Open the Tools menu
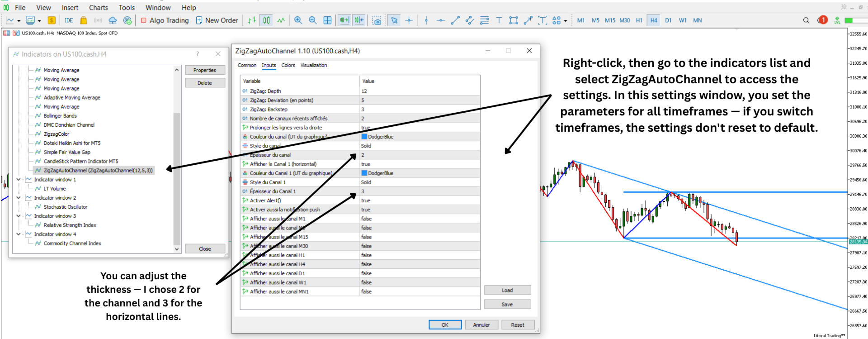 point(127,8)
